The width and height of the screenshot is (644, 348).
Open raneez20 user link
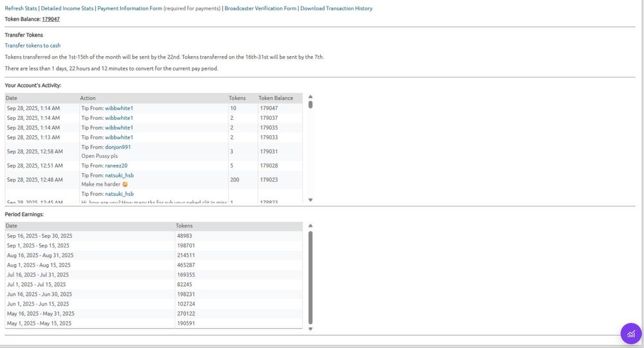pyautogui.click(x=116, y=166)
